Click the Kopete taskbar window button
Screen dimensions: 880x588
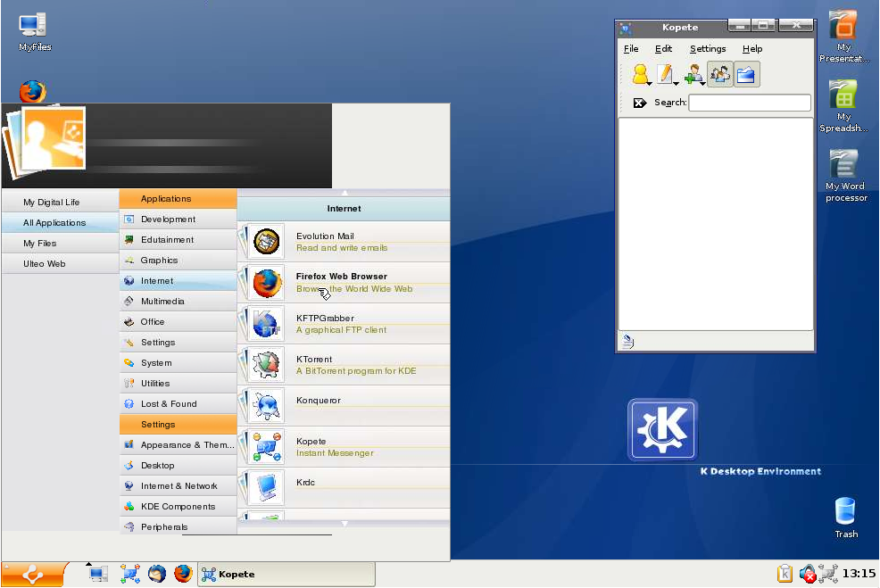point(286,574)
